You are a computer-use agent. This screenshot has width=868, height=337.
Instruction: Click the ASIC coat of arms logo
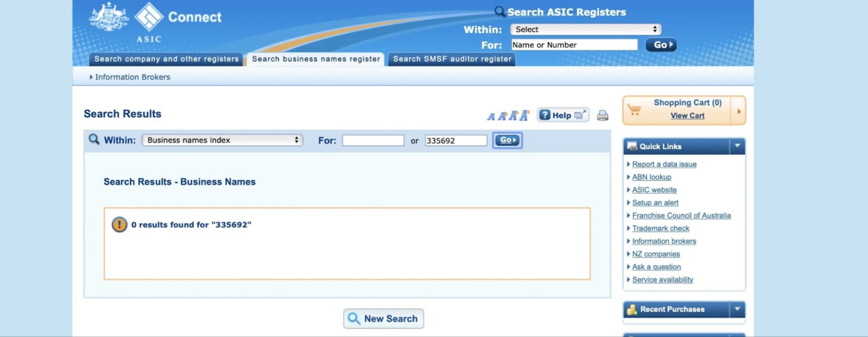pos(109,16)
